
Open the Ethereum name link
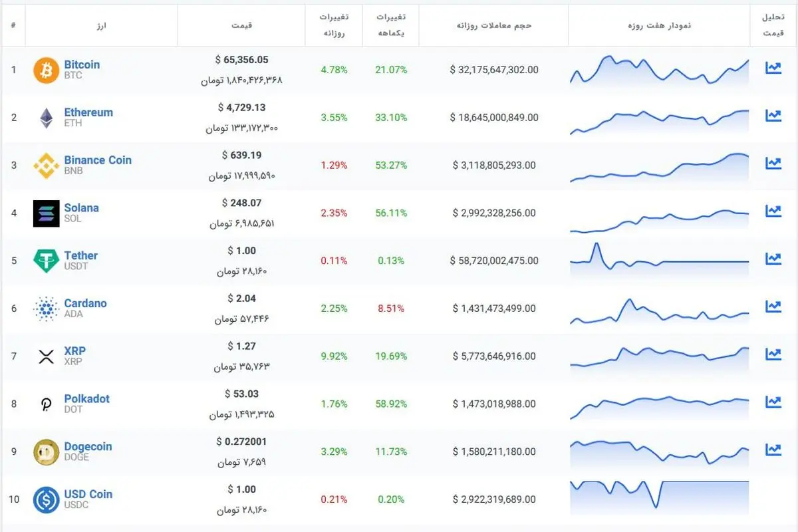pos(88,112)
